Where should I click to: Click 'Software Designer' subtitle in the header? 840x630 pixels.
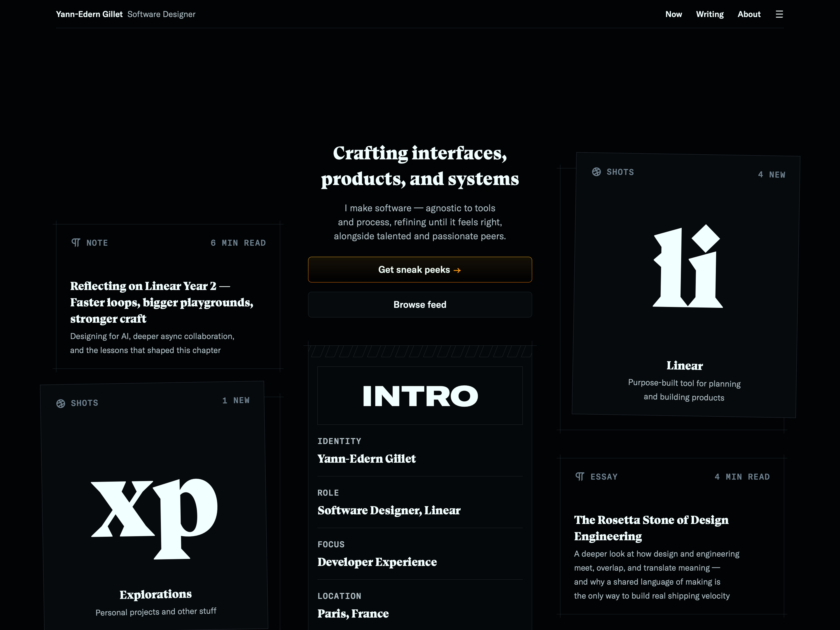click(161, 14)
